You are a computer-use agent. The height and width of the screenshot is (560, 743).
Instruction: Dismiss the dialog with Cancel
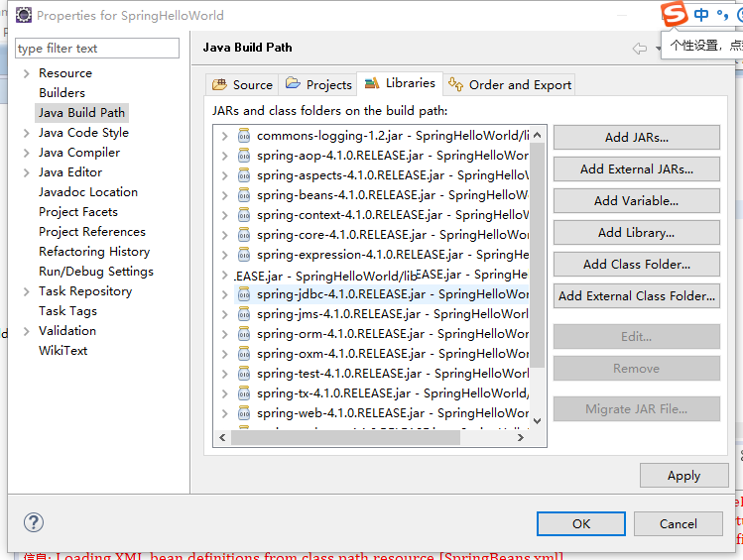(x=679, y=524)
